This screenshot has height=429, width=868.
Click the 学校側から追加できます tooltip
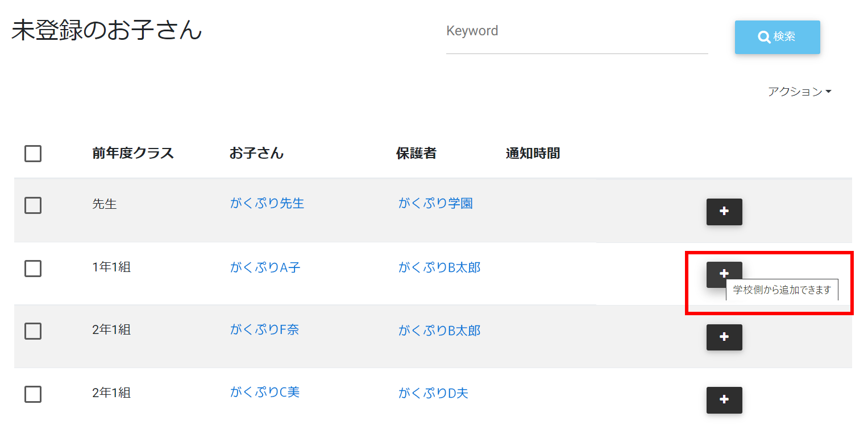coord(782,290)
